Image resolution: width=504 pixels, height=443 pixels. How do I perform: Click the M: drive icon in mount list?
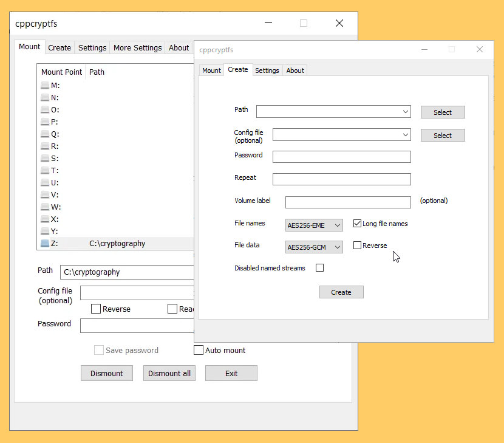[x=45, y=86]
